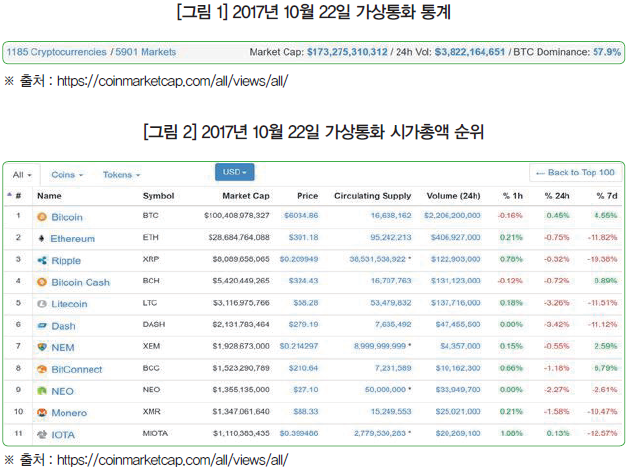
Task: Click the XMR symbol cell
Action: click(x=152, y=411)
